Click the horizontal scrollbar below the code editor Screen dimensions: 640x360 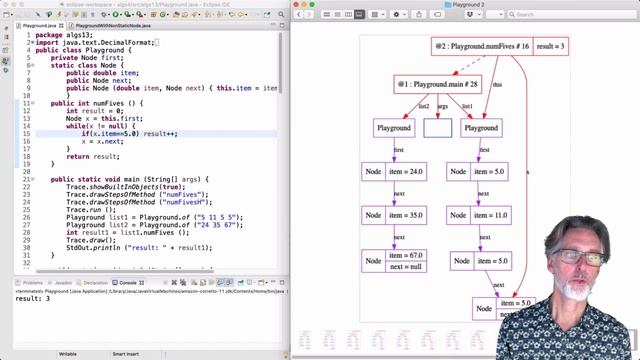[124, 271]
